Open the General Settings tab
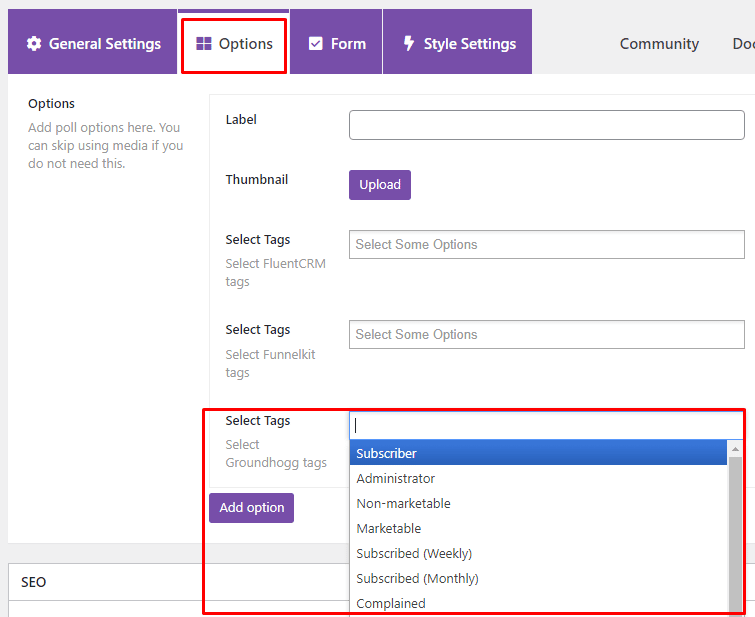Image resolution: width=755 pixels, height=617 pixels. [x=92, y=42]
